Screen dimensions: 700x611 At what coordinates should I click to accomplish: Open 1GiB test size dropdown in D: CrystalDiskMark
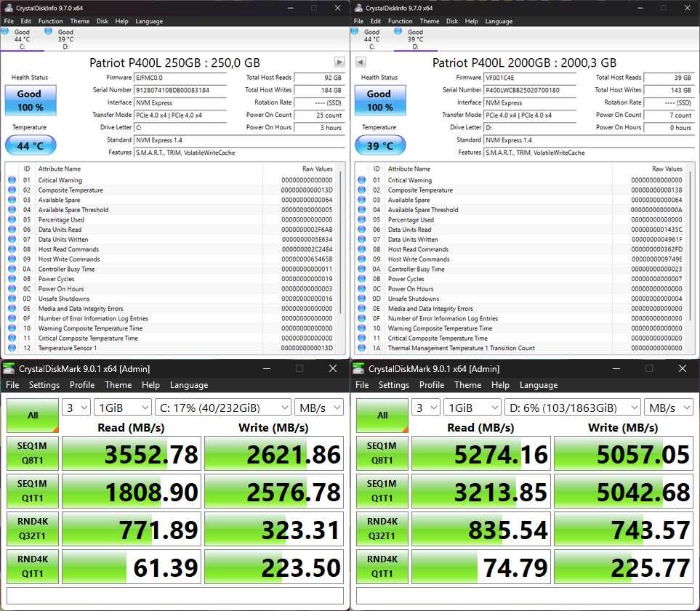tap(472, 408)
